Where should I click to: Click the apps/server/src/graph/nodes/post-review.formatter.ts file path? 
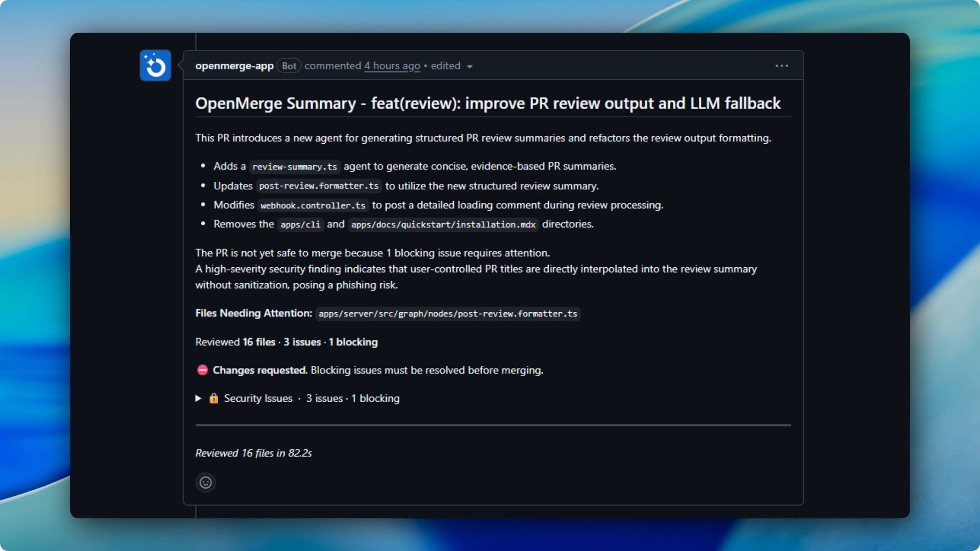point(448,313)
